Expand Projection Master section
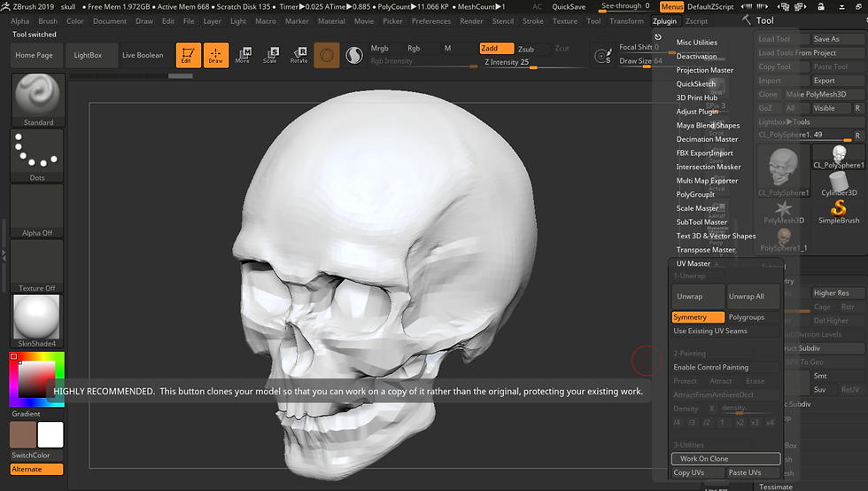Image resolution: width=868 pixels, height=491 pixels. (705, 70)
